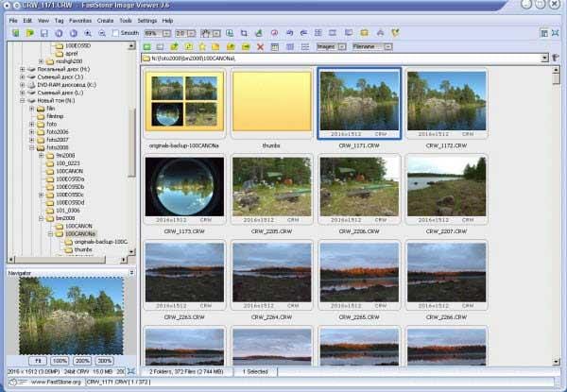Collapse the foto2008 tree node
Viewport: 567px width, 392px height.
[32, 147]
